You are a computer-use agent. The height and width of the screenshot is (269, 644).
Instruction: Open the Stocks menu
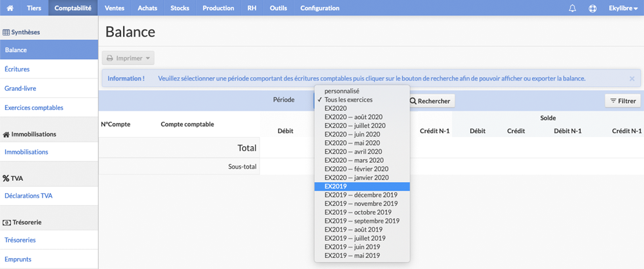click(x=180, y=8)
